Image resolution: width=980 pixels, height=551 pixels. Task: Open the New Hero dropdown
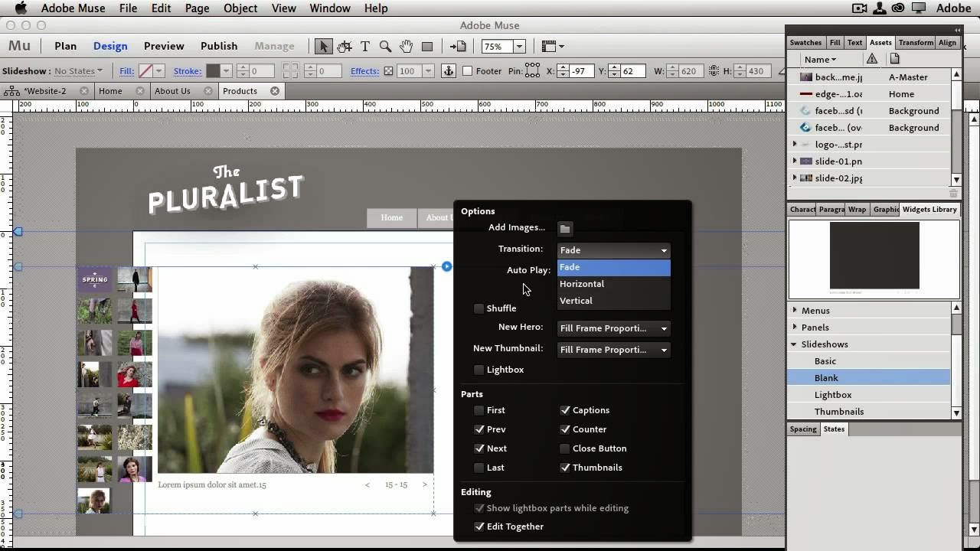pos(614,328)
